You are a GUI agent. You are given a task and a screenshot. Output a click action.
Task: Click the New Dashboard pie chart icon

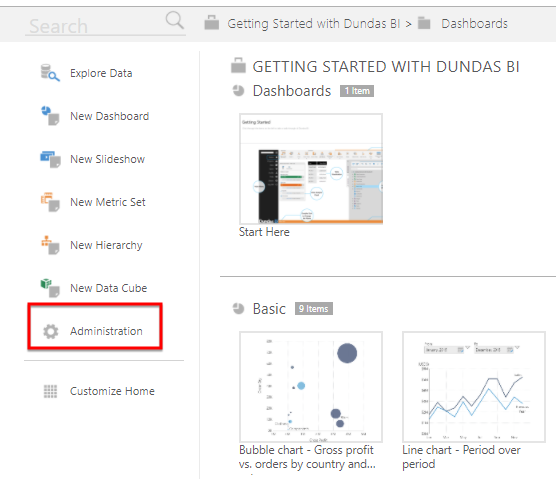click(x=50, y=116)
